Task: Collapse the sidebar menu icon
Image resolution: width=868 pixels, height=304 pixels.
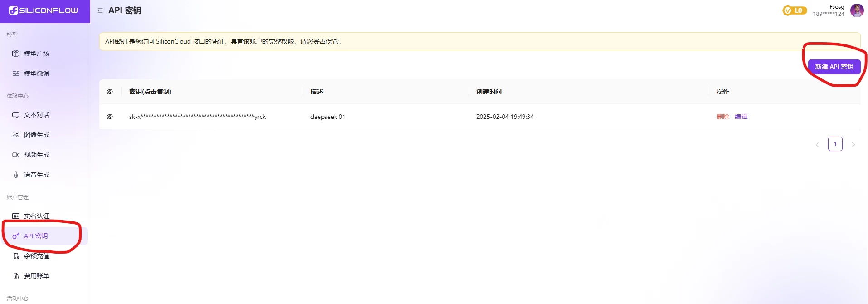Action: 100,10
